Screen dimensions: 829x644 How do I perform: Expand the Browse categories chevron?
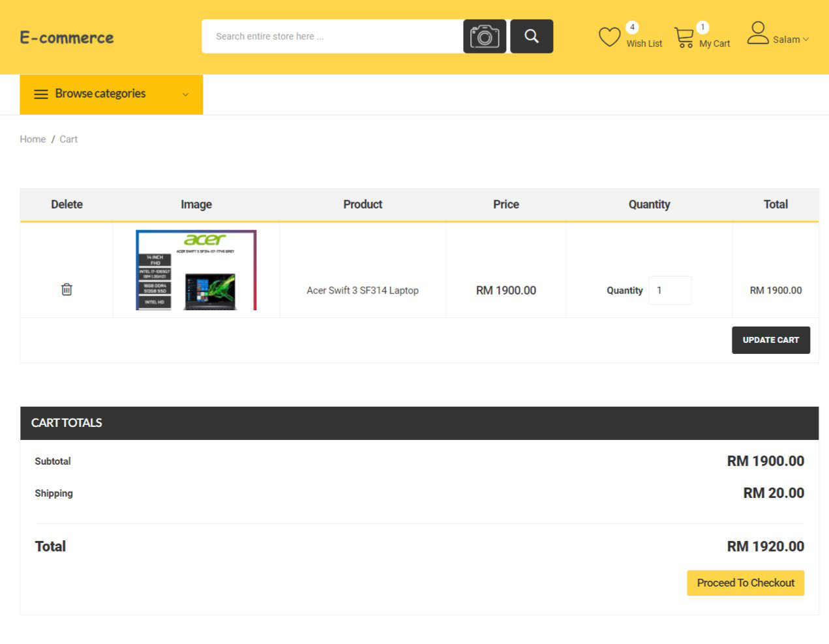[185, 95]
